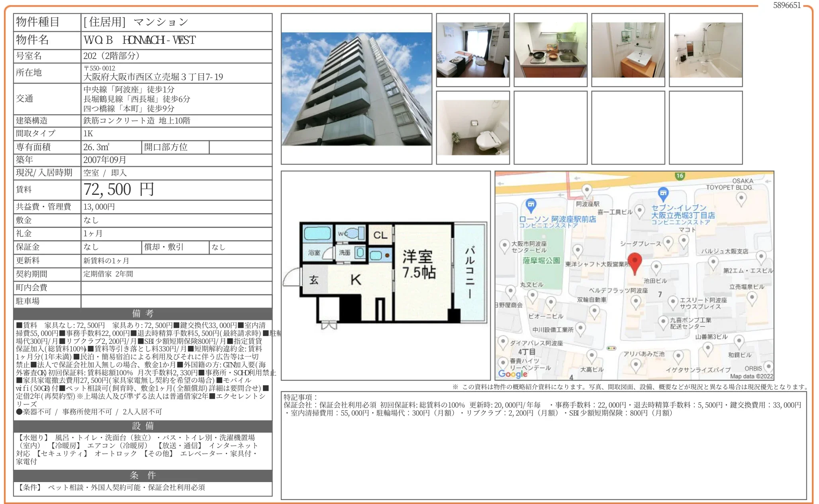819x504 pixels.
Task: Click the property name WOB HONMACHI-WEST
Action: point(139,40)
